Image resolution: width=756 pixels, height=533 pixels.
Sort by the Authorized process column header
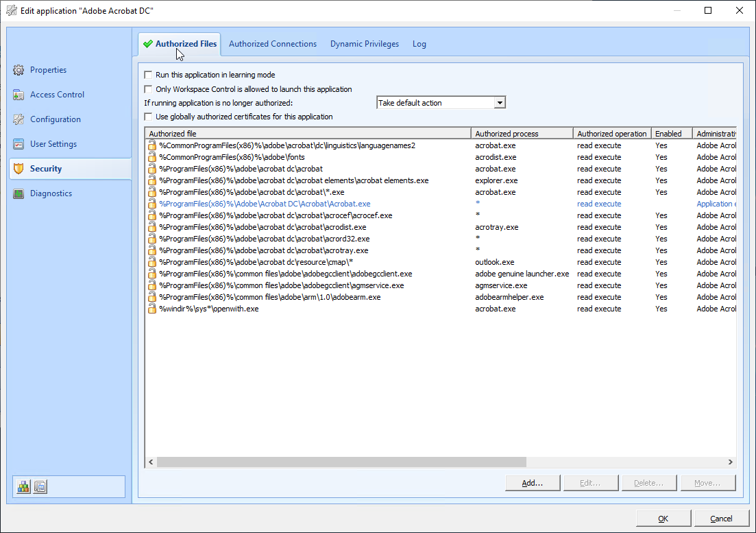521,134
